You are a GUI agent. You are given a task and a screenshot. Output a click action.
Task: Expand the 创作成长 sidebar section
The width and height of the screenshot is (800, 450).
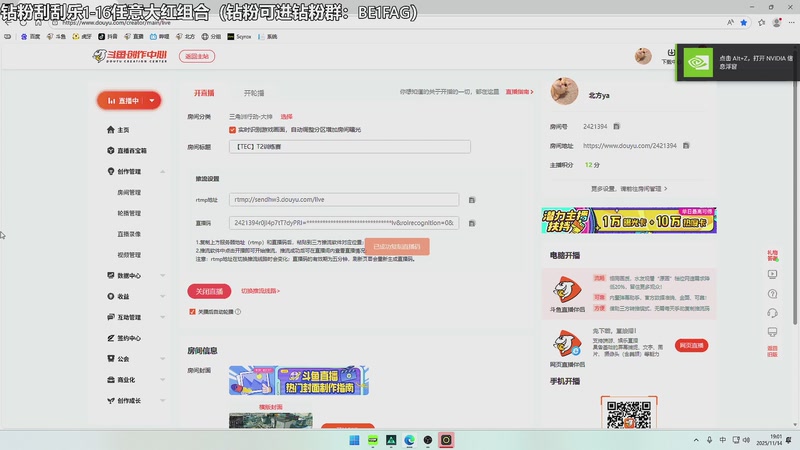click(163, 401)
